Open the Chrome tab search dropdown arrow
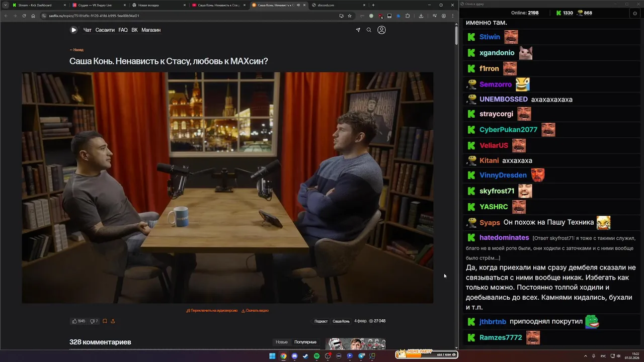This screenshot has width=644, height=362. pyautogui.click(x=5, y=5)
